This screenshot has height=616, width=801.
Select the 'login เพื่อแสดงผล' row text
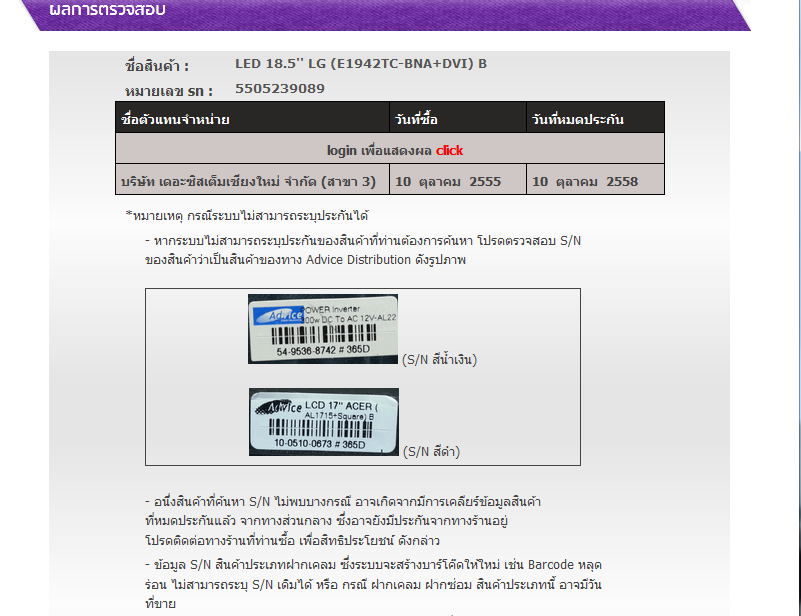(x=379, y=151)
